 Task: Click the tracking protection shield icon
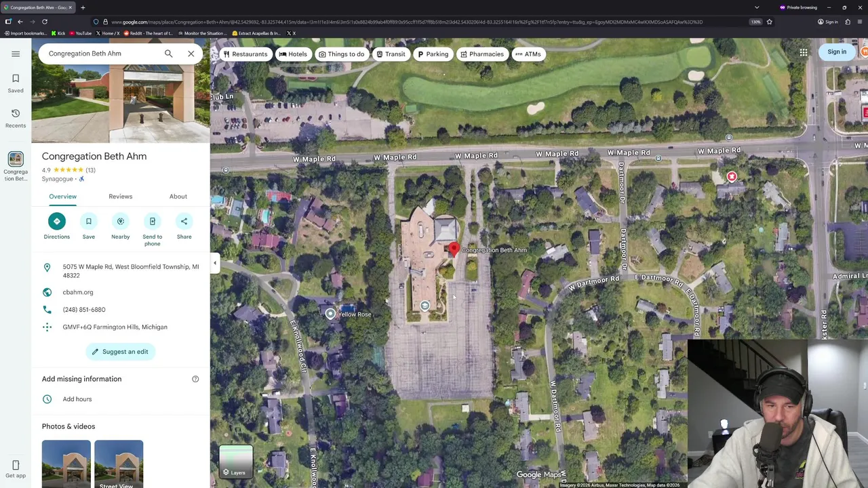tap(96, 22)
